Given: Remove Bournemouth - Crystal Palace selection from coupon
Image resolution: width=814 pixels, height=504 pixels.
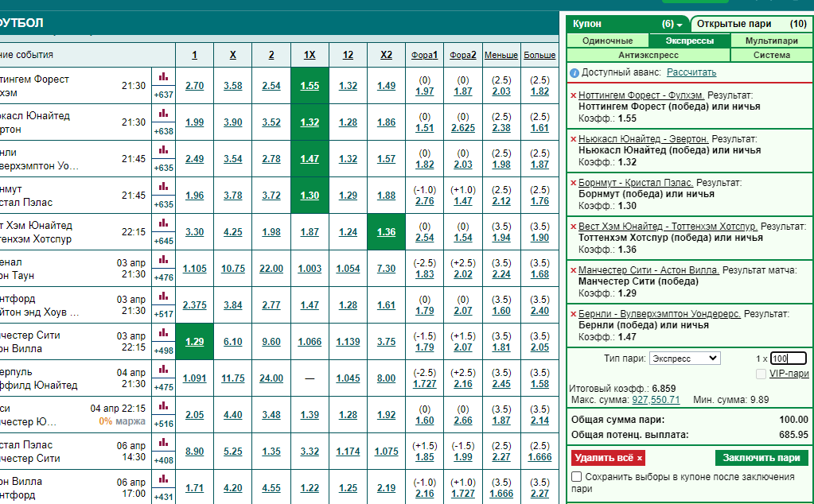Looking at the screenshot, I should click(573, 183).
